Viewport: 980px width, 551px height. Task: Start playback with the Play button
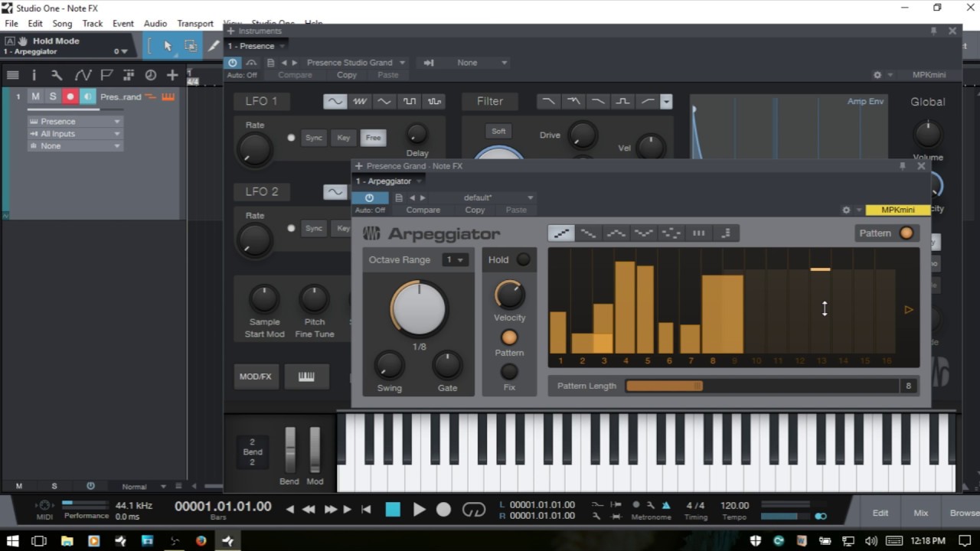click(x=420, y=510)
